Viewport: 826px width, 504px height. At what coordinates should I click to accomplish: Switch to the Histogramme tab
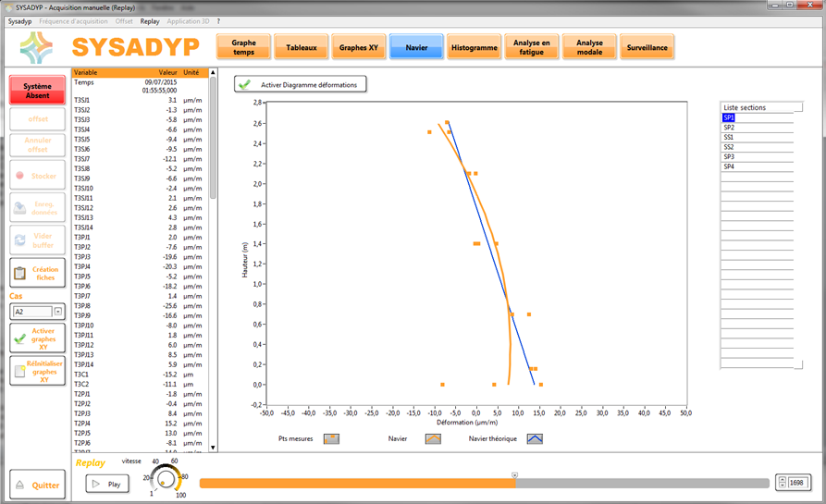tap(474, 47)
